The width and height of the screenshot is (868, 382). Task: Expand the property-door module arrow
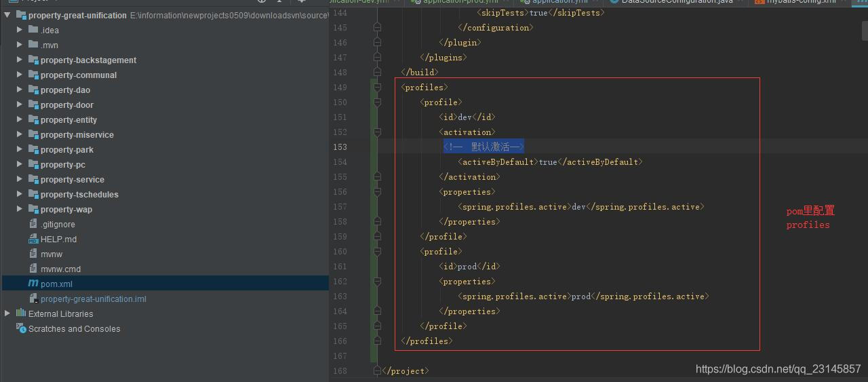(20, 104)
